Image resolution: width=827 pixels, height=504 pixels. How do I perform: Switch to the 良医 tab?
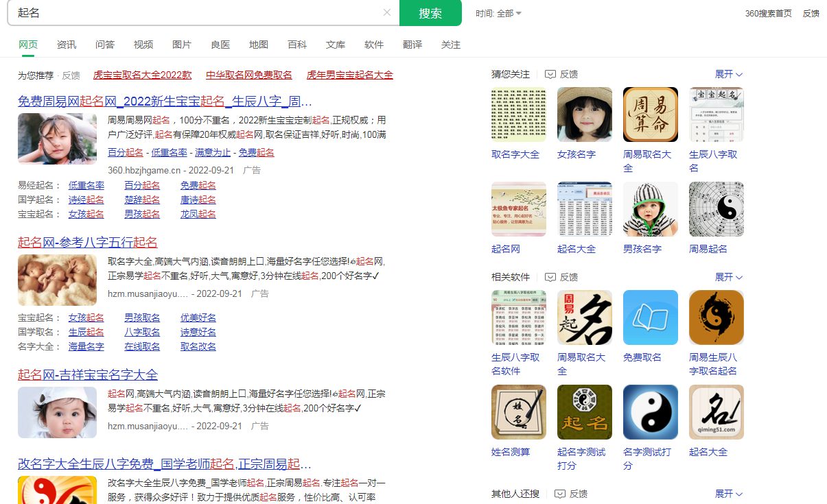(220, 45)
